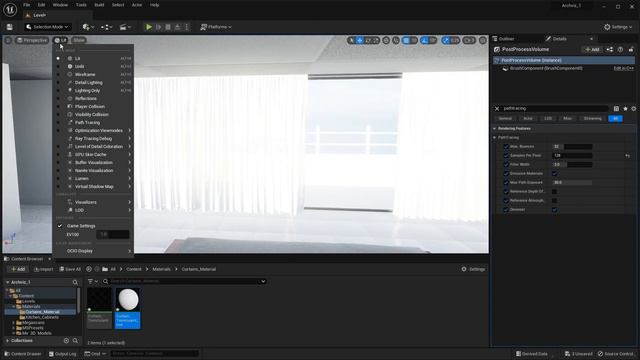Select the translate move gizmo tool
The width and height of the screenshot is (640, 360).
(x=360, y=40)
